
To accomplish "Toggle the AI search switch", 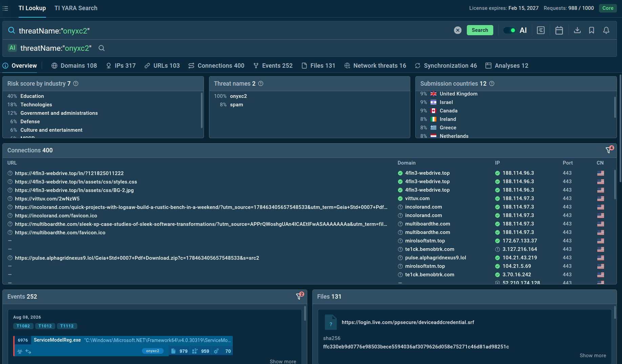I will coord(509,30).
